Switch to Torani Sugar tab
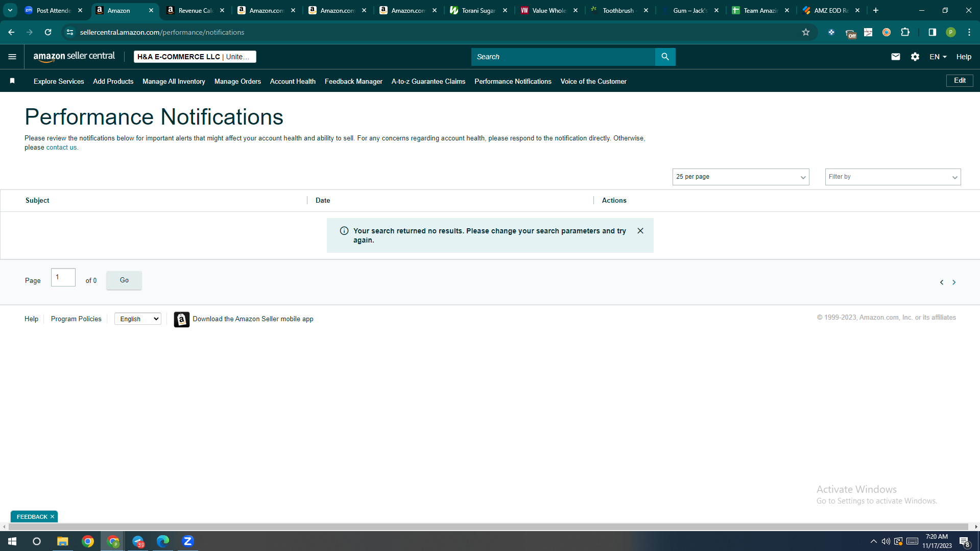 click(479, 10)
